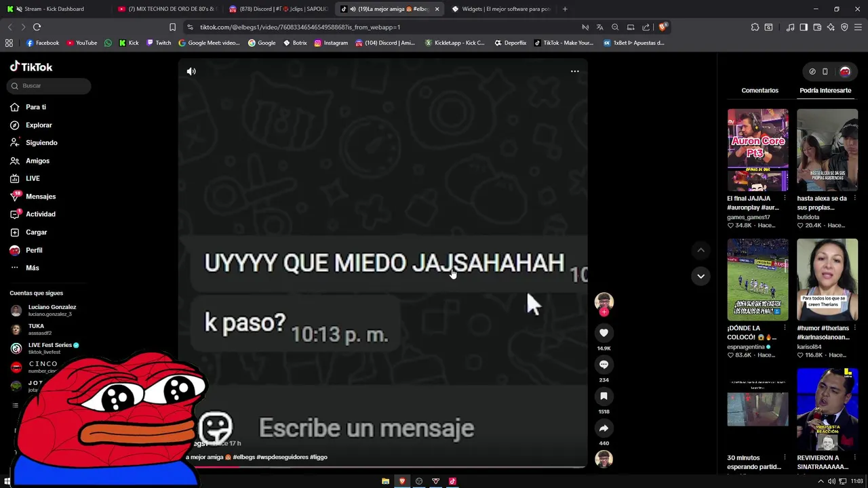Open the Brave Wallet icon

(817, 27)
